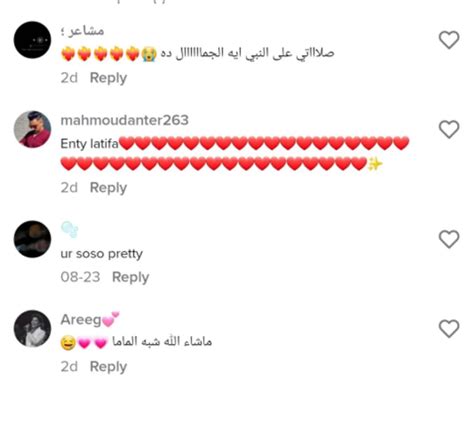The height and width of the screenshot is (423, 474).
Task: Select the bubble emoji username
Action: pyautogui.click(x=69, y=230)
